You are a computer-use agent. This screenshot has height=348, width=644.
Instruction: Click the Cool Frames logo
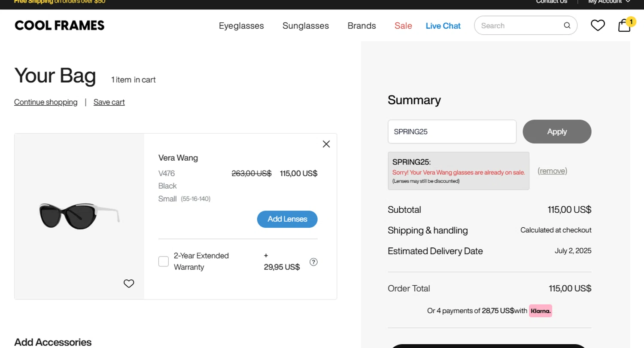pyautogui.click(x=60, y=25)
